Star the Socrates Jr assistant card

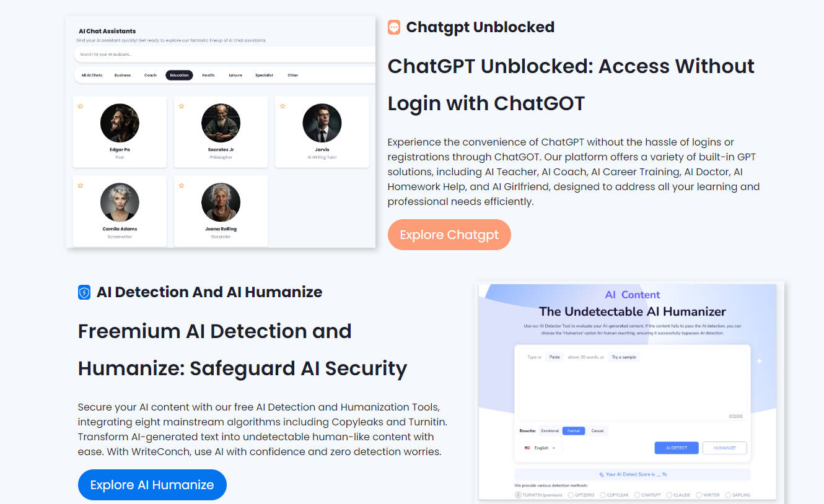(182, 106)
